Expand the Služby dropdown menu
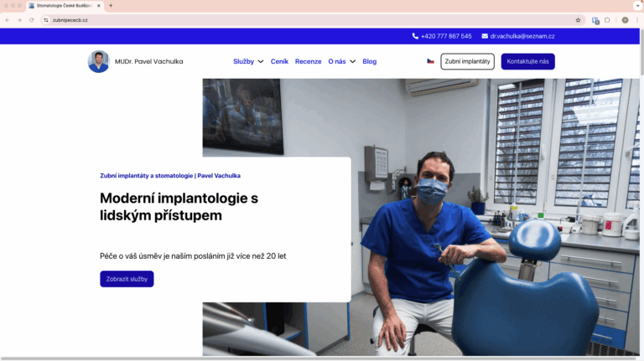644x361 pixels. pos(248,61)
